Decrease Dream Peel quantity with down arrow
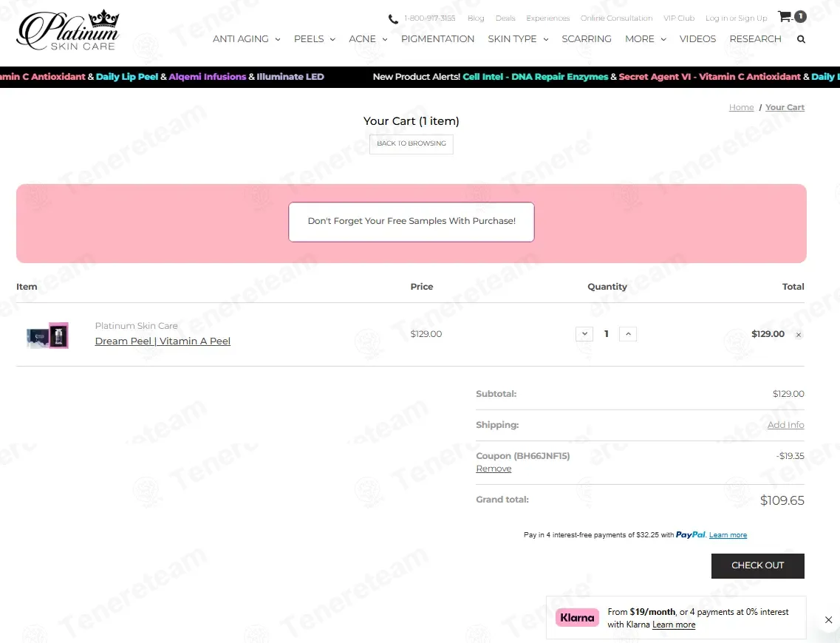Screen dimensions: 840x643 tap(584, 334)
